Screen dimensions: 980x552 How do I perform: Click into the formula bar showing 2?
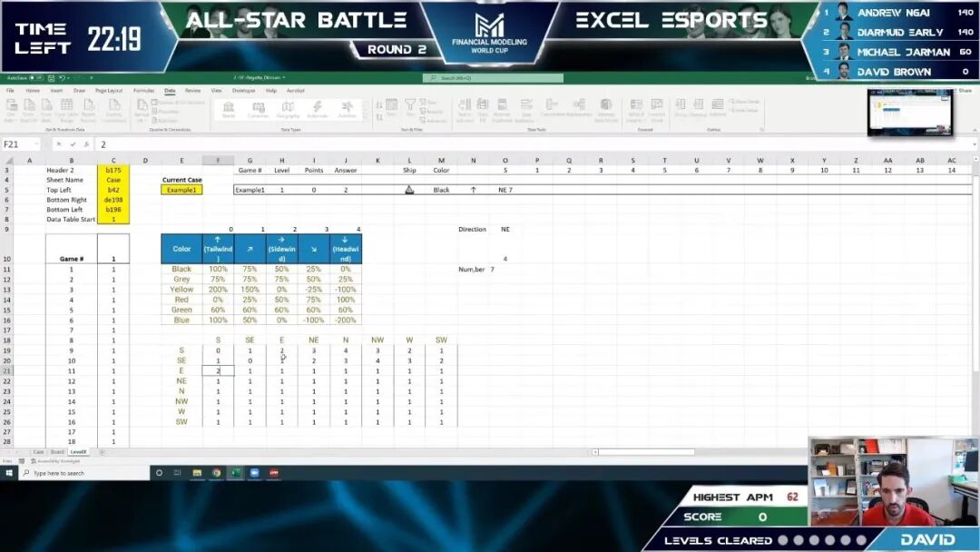[x=531, y=144]
